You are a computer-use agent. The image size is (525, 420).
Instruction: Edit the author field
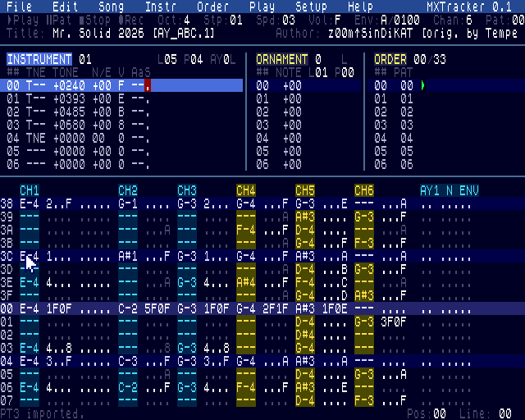click(423, 33)
